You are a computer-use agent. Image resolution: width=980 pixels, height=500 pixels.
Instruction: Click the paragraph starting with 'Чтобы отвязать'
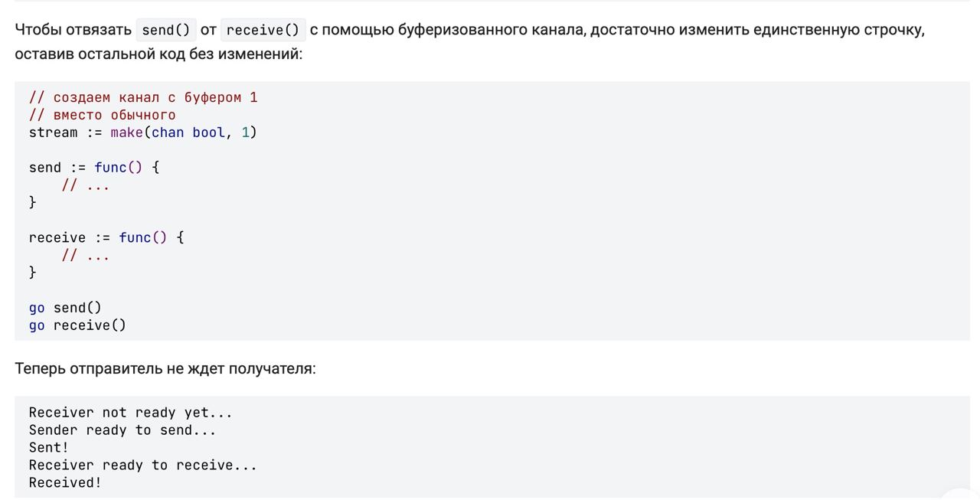470,42
